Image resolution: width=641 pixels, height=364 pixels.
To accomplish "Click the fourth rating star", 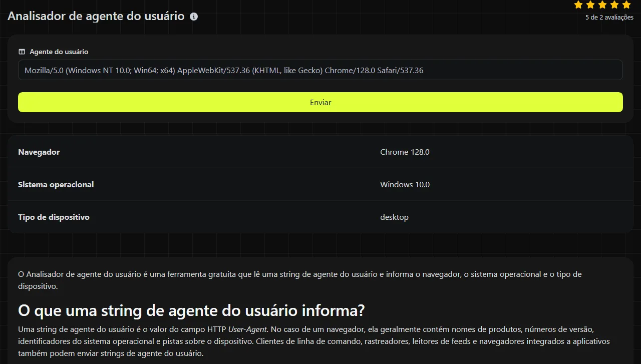I will click(x=614, y=5).
